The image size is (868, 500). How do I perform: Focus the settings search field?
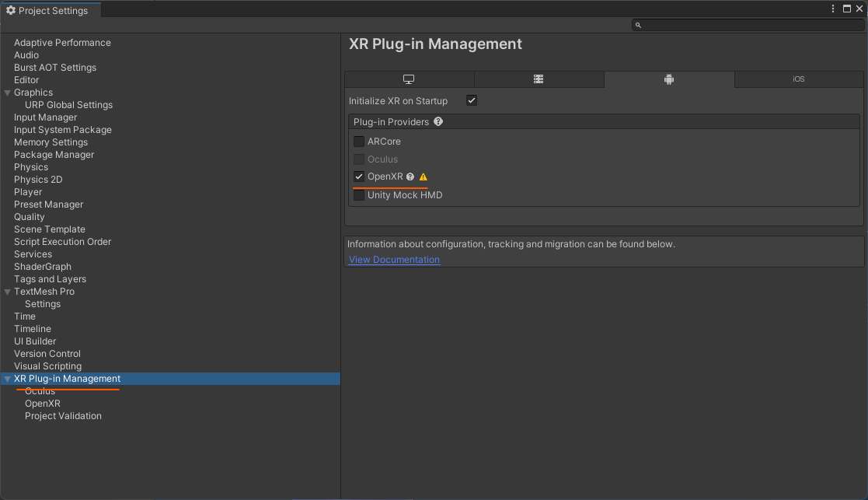coord(748,25)
